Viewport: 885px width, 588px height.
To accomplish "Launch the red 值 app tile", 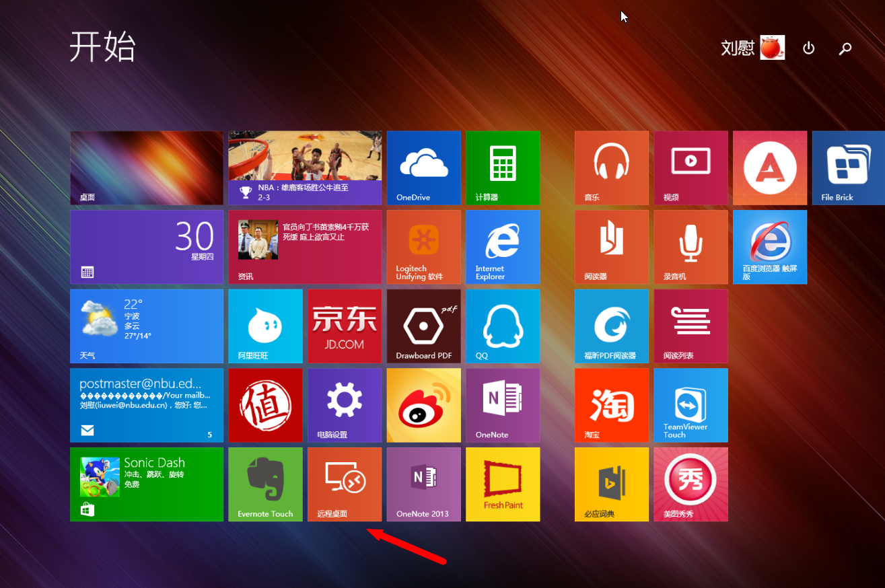I will [x=265, y=405].
